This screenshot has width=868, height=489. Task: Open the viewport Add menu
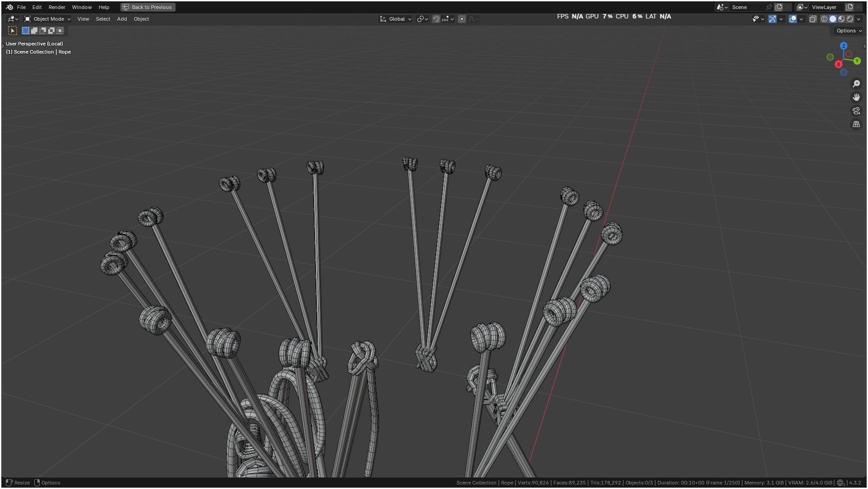point(122,19)
